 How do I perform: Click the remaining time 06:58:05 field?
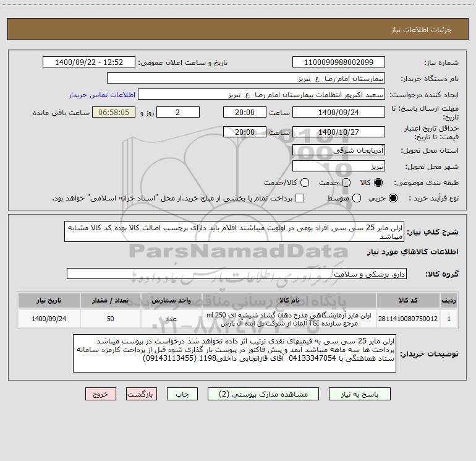coord(114,112)
